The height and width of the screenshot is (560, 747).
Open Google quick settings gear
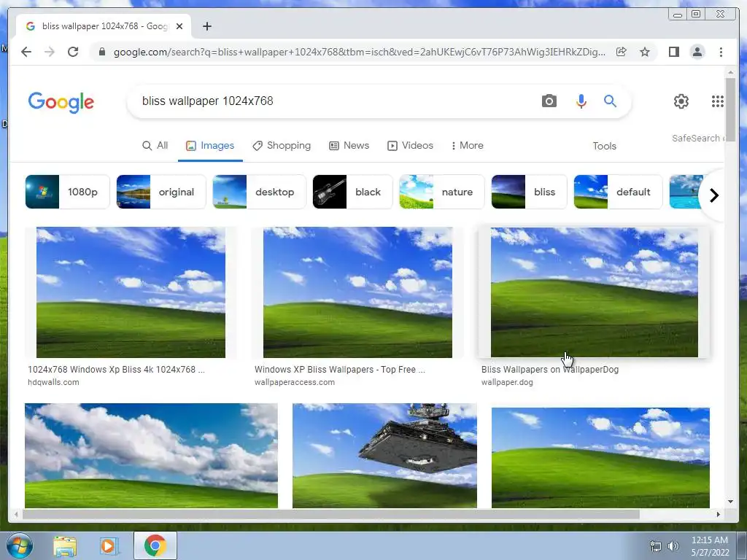(681, 101)
